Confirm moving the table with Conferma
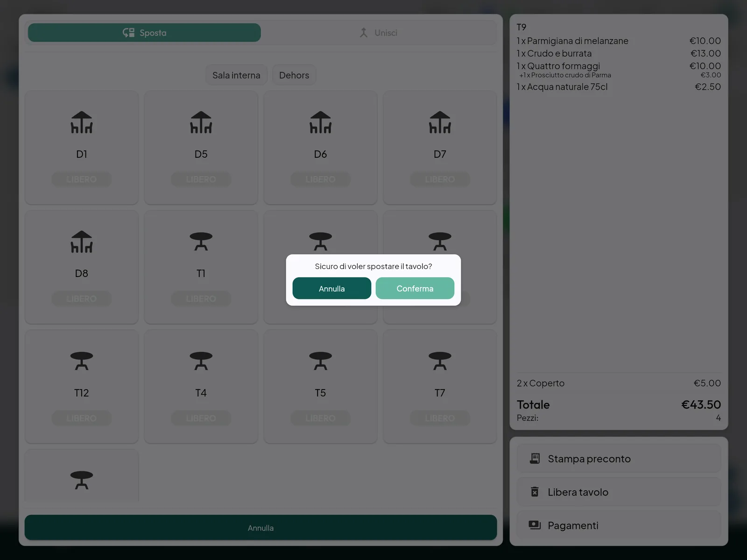 tap(415, 288)
